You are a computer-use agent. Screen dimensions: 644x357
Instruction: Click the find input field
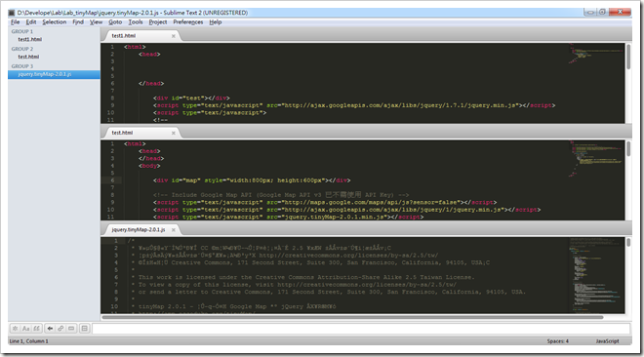point(361,329)
